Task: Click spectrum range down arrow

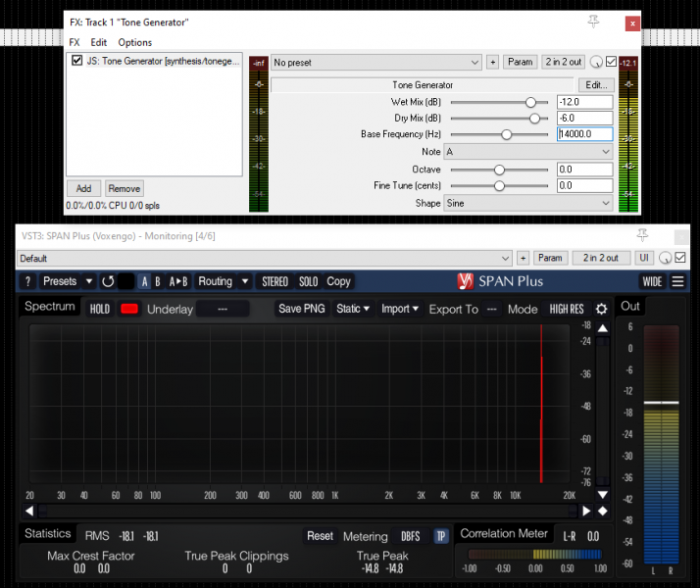Action: [603, 494]
